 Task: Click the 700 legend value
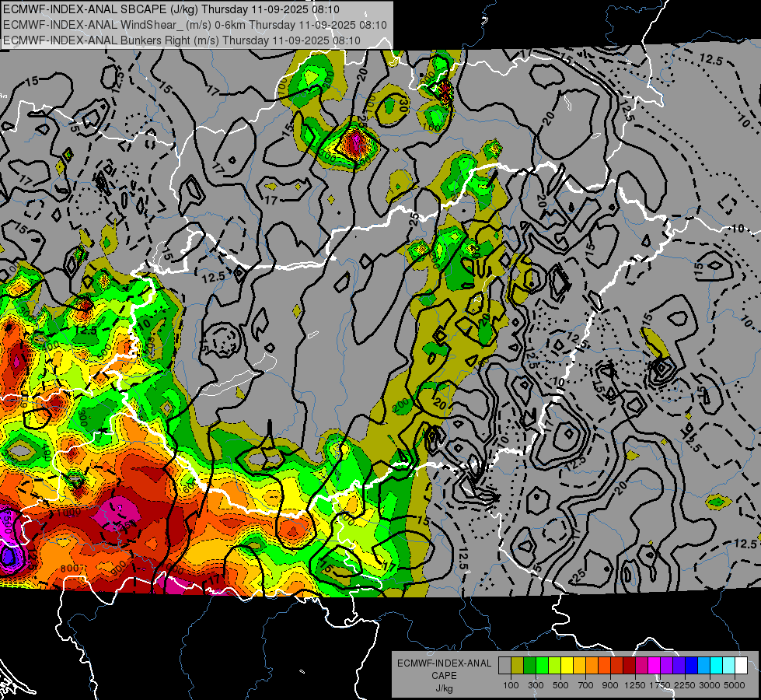pos(585,685)
